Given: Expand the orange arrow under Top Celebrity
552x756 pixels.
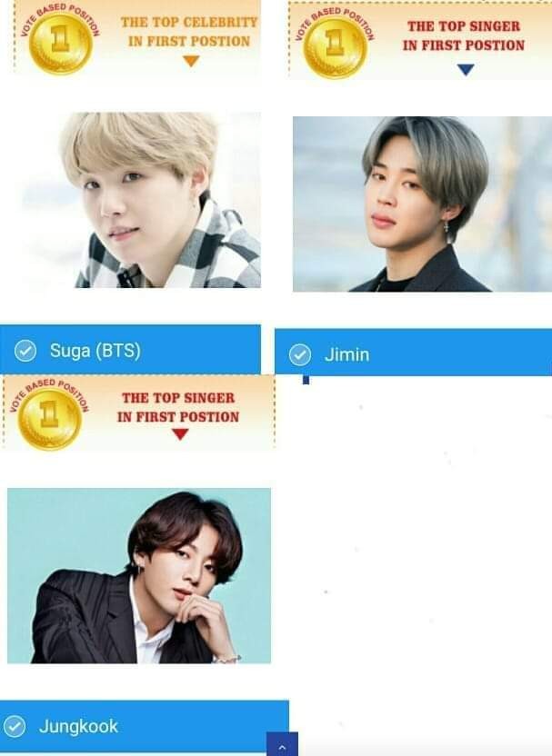Looking at the screenshot, I should tap(191, 61).
